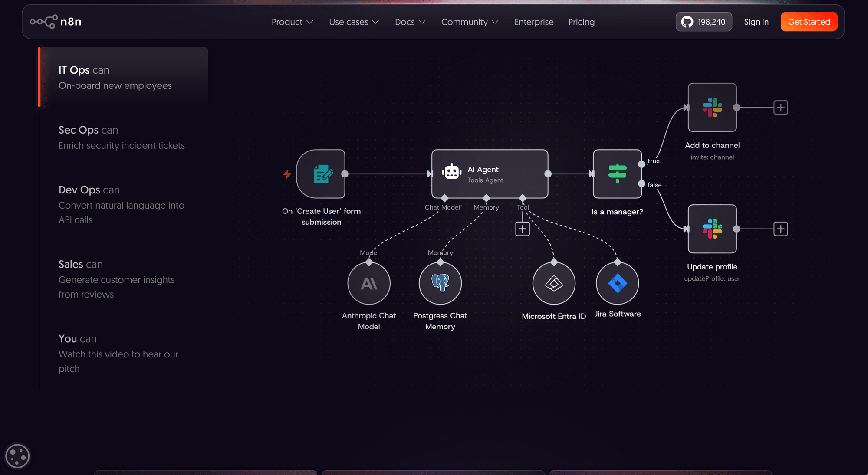Select the Slack 'Update profile' node
This screenshot has width=868, height=475.
[712, 229]
